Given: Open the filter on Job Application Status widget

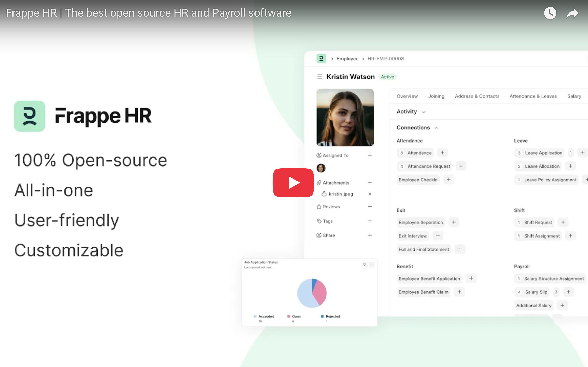Looking at the screenshot, I should (x=364, y=265).
